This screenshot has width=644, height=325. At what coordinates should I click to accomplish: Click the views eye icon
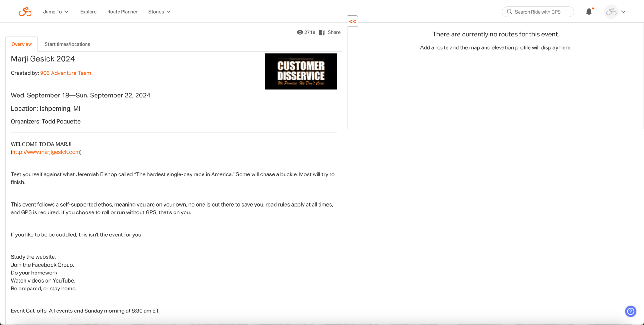click(300, 32)
